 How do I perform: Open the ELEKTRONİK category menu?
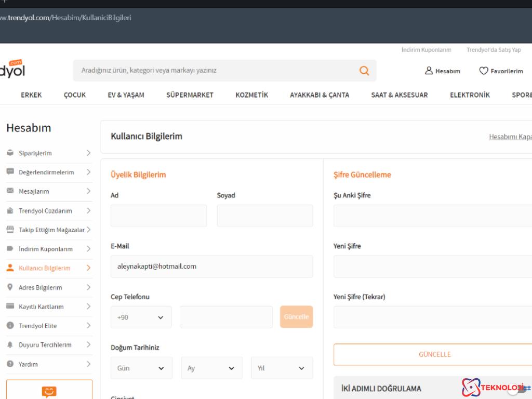point(470,95)
